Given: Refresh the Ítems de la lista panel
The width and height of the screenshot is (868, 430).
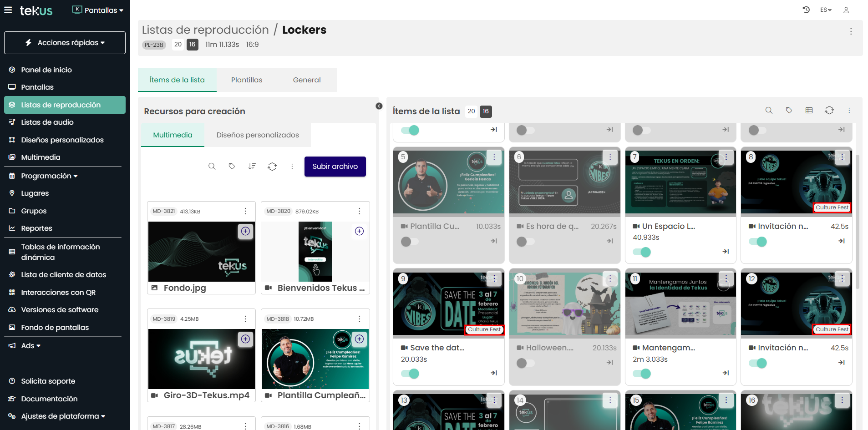Looking at the screenshot, I should (829, 111).
